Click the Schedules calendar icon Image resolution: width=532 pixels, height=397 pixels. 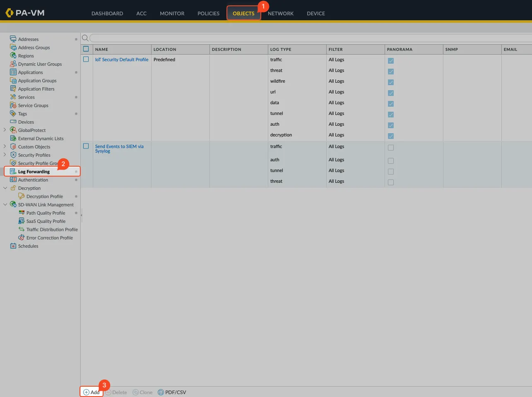(13, 246)
